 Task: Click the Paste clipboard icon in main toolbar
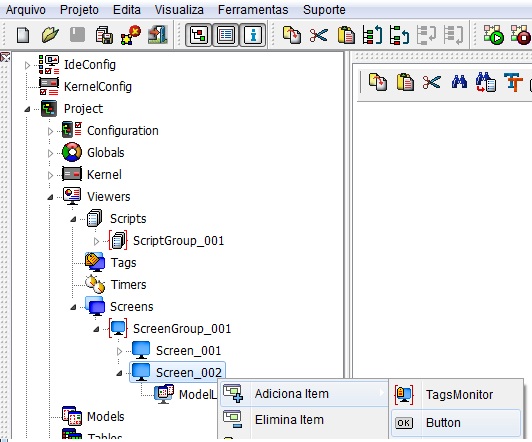(346, 35)
